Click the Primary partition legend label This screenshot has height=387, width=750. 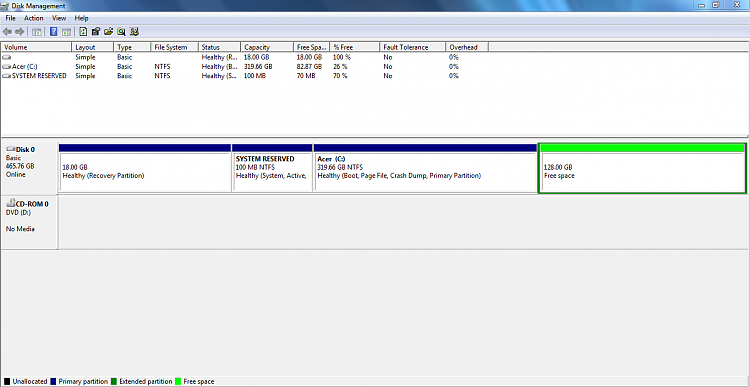click(83, 382)
